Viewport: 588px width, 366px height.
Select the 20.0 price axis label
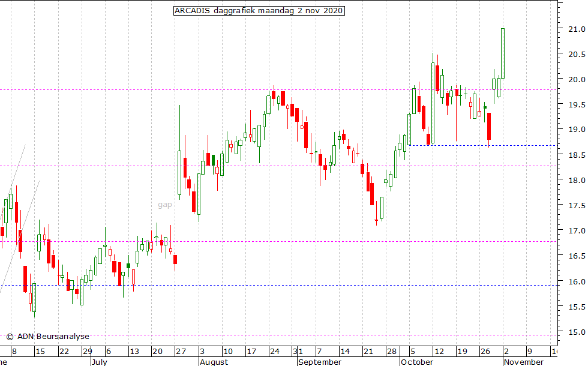click(577, 79)
